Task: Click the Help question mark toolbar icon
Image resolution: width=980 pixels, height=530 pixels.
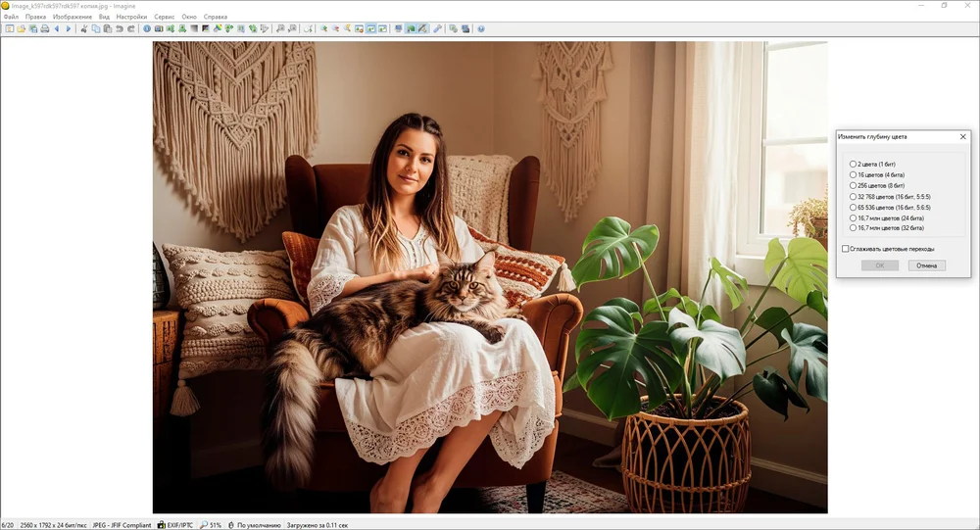Action: 481,29
